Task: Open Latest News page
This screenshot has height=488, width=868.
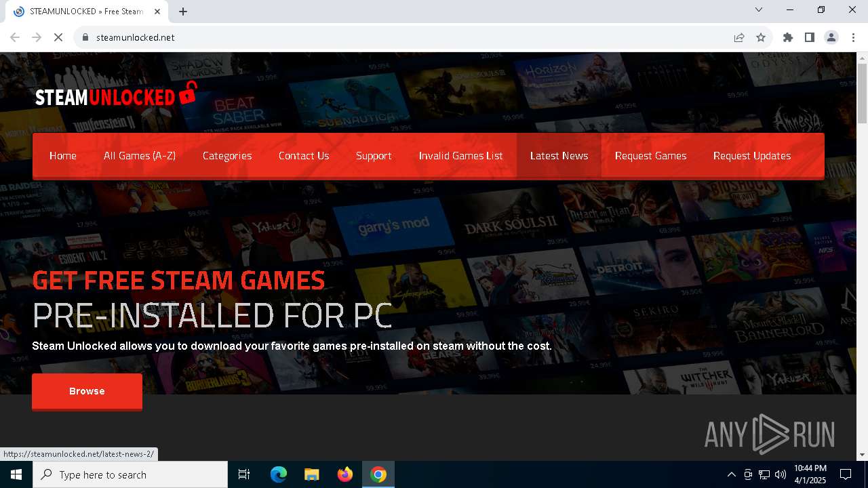Action: tap(559, 156)
